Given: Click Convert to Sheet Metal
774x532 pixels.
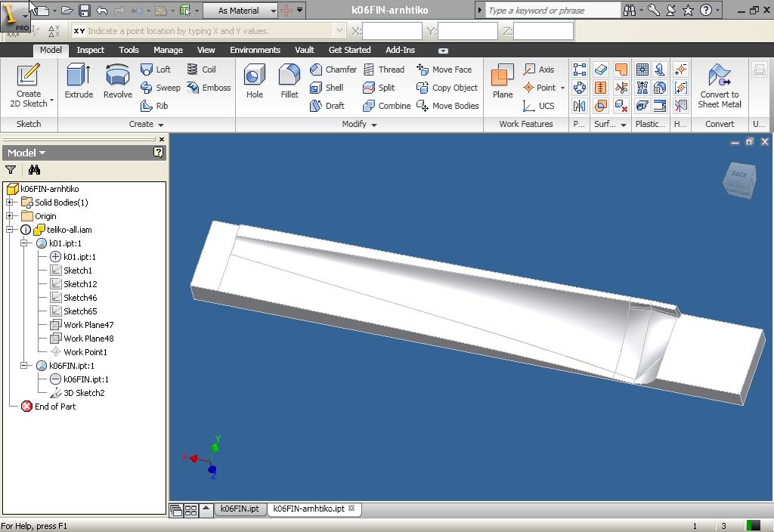Looking at the screenshot, I should 720,86.
